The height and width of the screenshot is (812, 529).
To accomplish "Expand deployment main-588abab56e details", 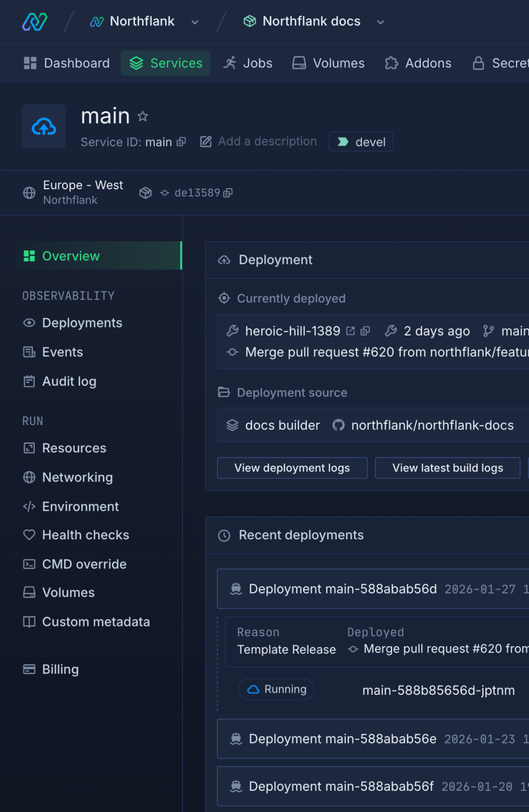I will click(343, 739).
